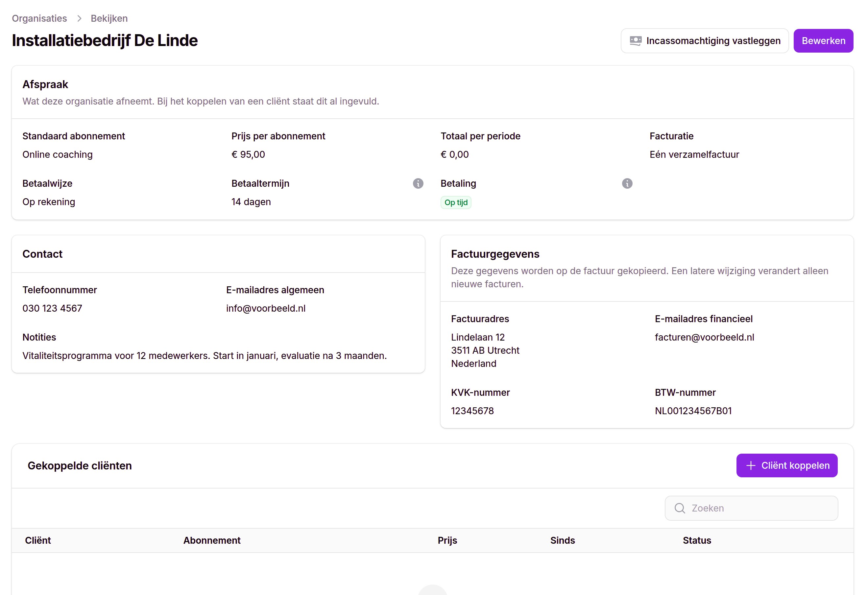Click the Betaaltermijn info icon
The width and height of the screenshot is (868, 595).
pyautogui.click(x=418, y=183)
